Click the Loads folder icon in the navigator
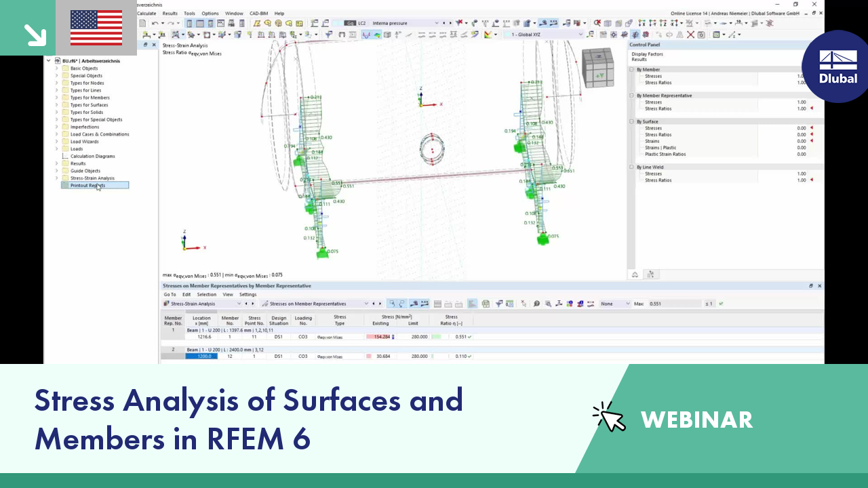Screen dimensions: 868x488 click(65, 149)
